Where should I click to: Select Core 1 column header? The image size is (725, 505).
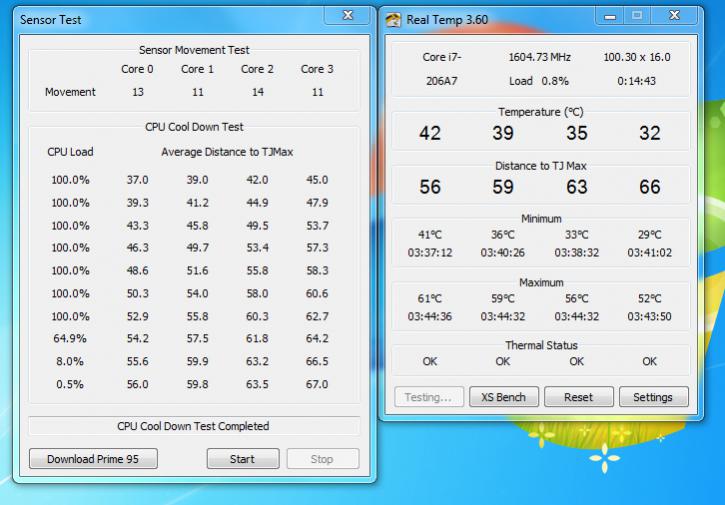pyautogui.click(x=197, y=69)
